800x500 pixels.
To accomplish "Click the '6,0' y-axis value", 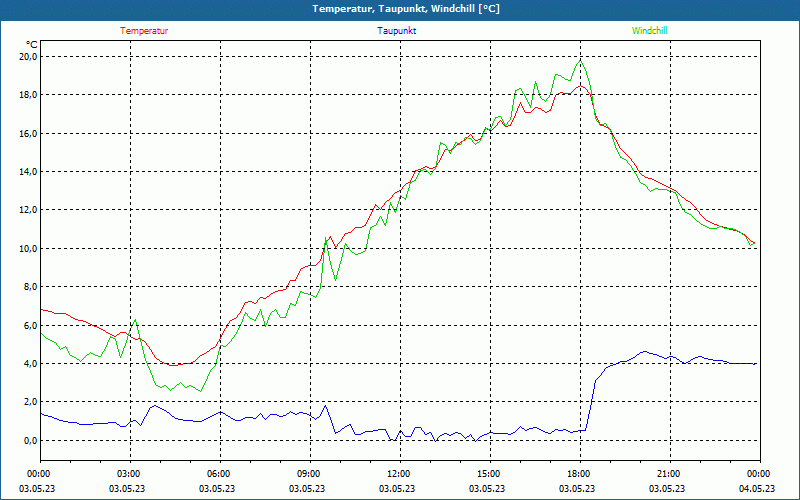I will pyautogui.click(x=31, y=326).
